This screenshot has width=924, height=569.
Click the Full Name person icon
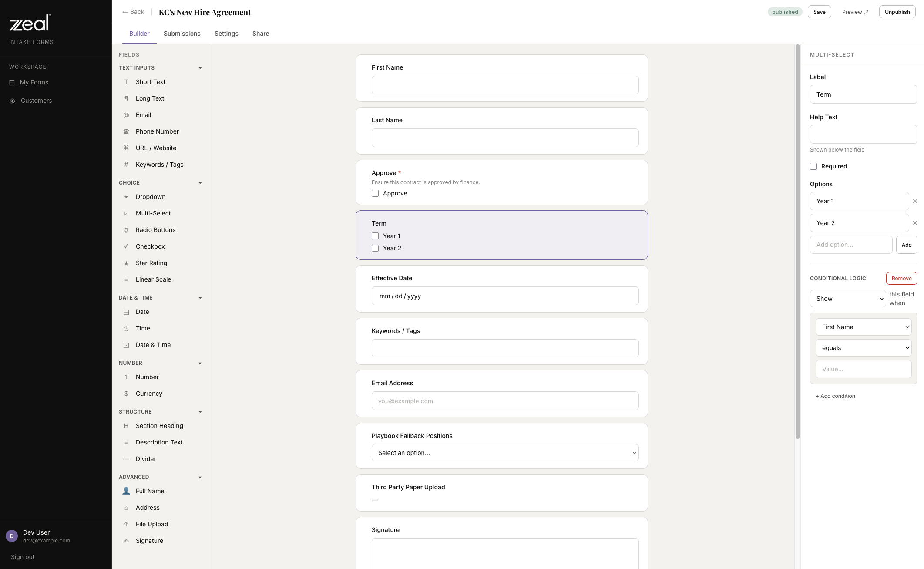(126, 491)
